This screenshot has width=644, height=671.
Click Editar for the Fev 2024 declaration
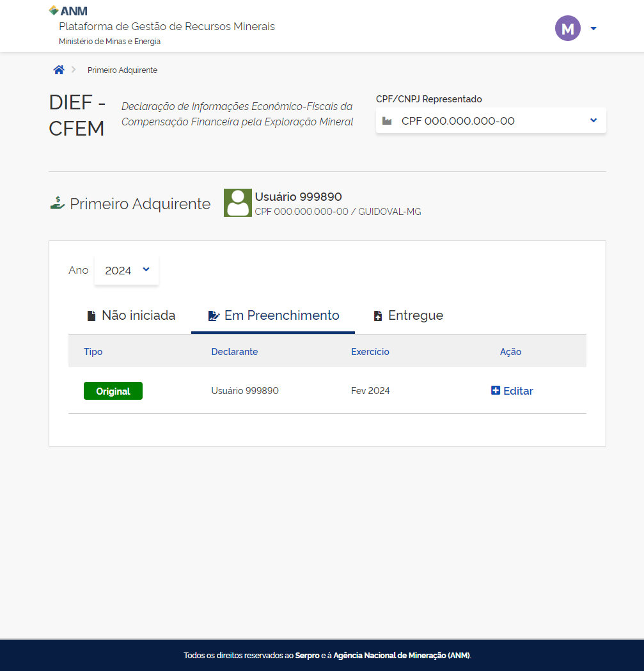tap(517, 391)
